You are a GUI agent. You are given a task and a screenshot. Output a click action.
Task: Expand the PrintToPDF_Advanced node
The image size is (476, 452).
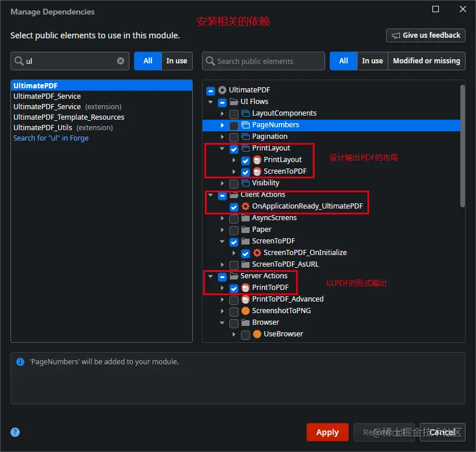click(x=222, y=300)
